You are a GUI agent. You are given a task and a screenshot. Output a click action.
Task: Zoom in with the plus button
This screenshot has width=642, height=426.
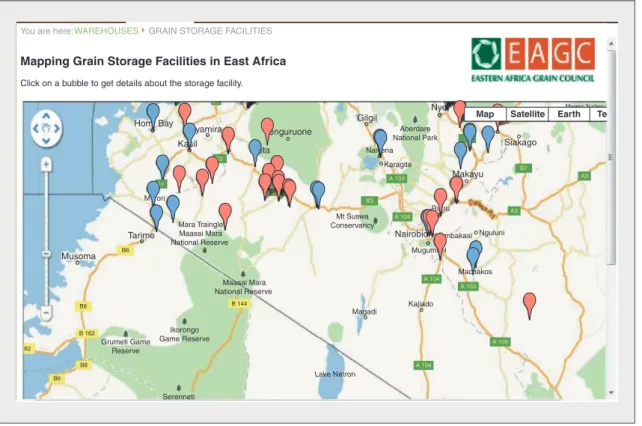pos(46,165)
